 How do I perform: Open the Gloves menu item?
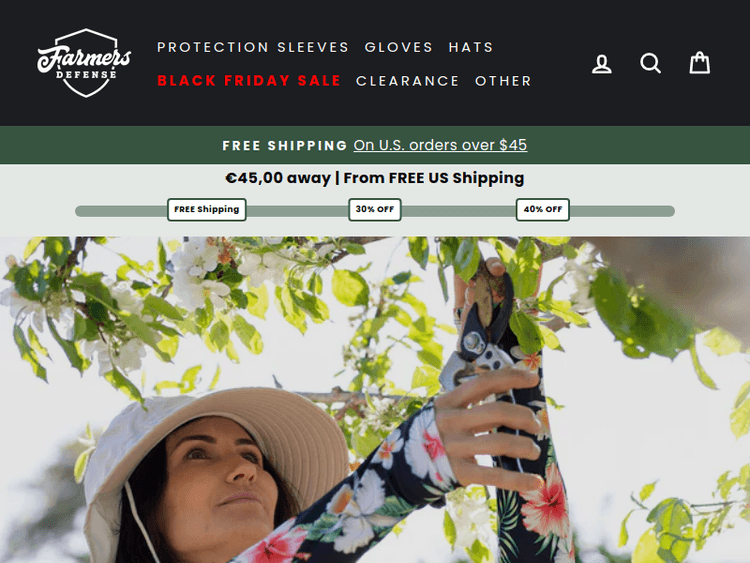398,47
